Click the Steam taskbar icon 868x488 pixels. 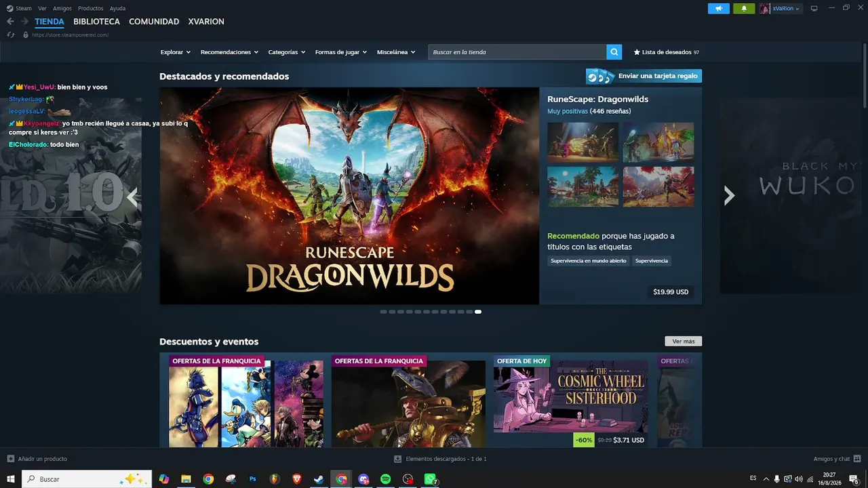[x=319, y=479]
